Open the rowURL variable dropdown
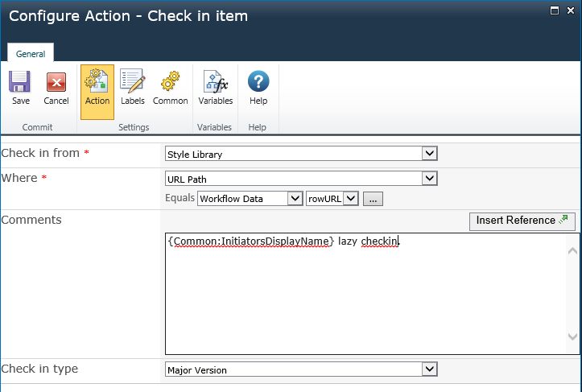The image size is (582, 392). pyautogui.click(x=349, y=199)
